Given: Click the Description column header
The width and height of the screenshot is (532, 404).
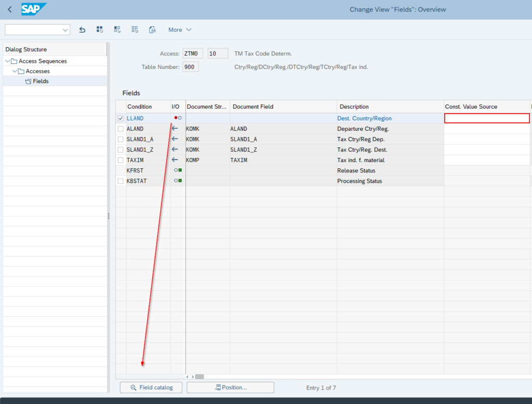Looking at the screenshot, I should [x=390, y=106].
